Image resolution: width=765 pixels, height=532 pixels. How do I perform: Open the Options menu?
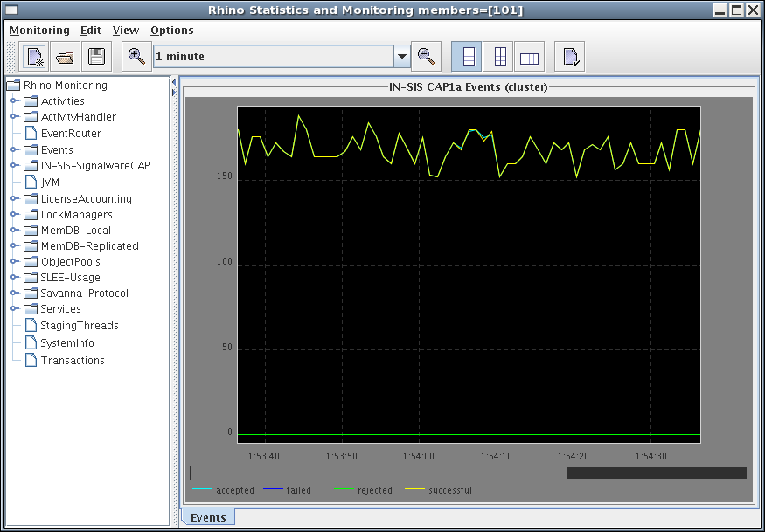(171, 31)
